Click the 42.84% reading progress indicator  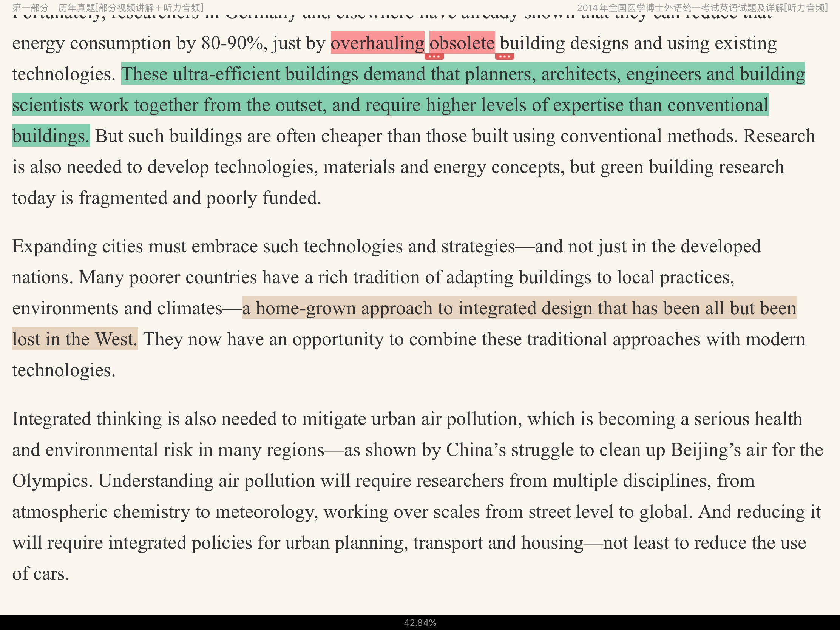pos(420,623)
